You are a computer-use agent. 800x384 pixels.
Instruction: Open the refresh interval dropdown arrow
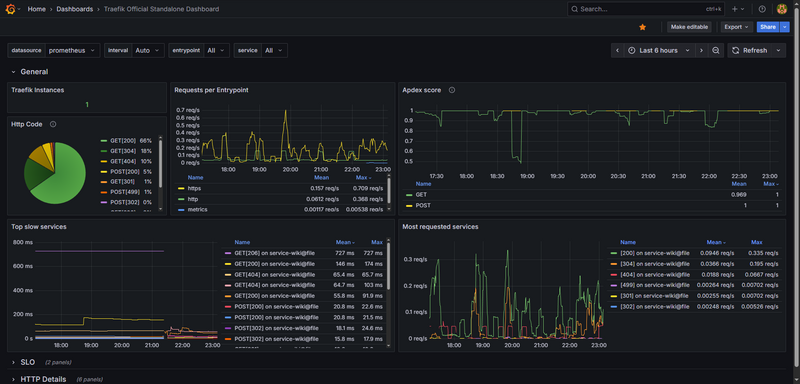pos(778,50)
